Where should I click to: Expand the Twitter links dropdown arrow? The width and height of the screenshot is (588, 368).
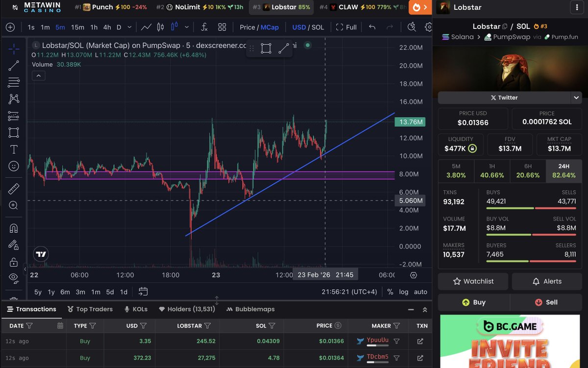[x=576, y=98]
